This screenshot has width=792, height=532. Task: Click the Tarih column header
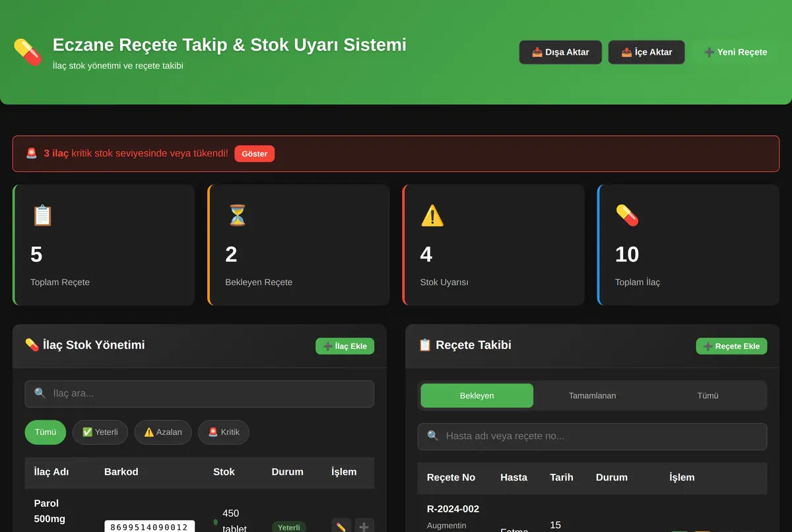(x=562, y=477)
